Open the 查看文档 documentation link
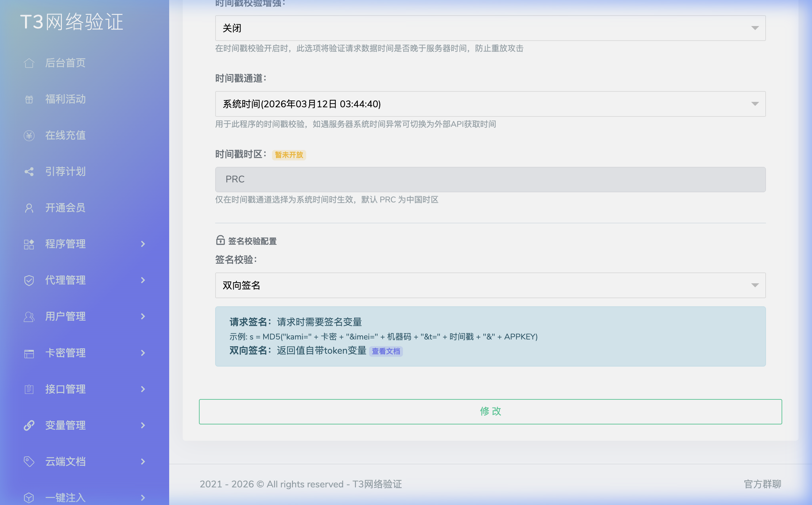 (x=386, y=351)
